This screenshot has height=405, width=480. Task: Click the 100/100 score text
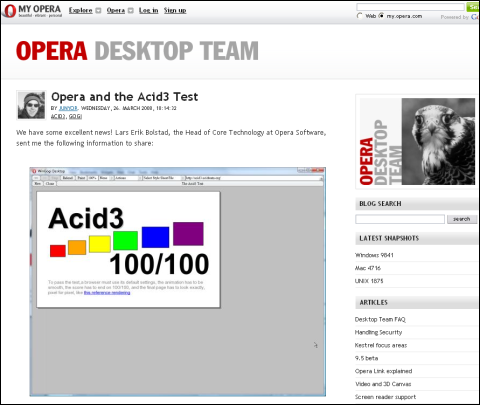click(x=159, y=264)
